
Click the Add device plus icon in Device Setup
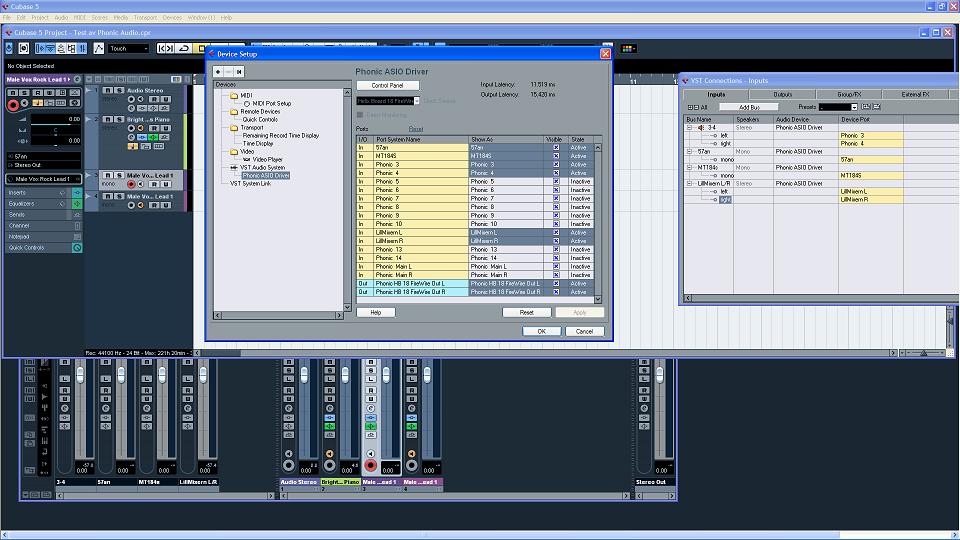218,72
